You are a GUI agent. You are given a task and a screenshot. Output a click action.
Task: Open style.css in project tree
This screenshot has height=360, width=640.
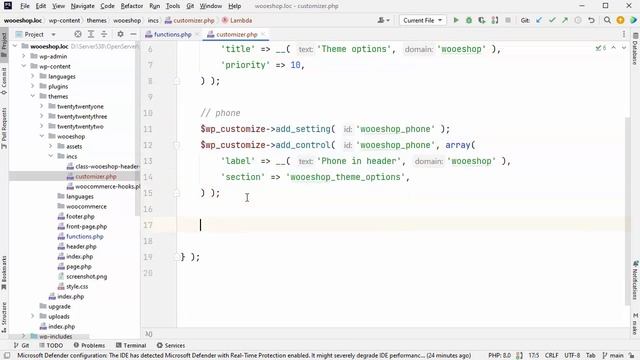[x=77, y=287]
